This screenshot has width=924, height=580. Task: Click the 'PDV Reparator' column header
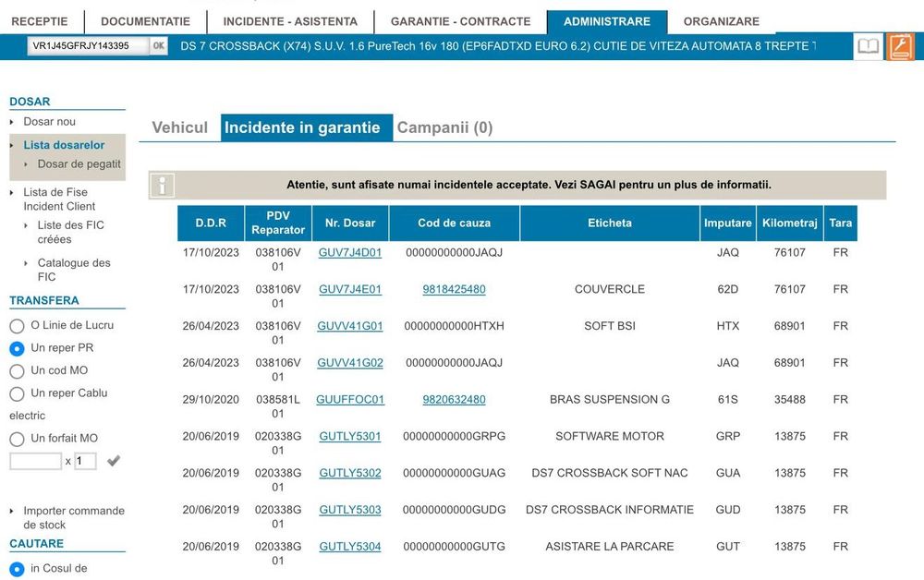pos(278,224)
